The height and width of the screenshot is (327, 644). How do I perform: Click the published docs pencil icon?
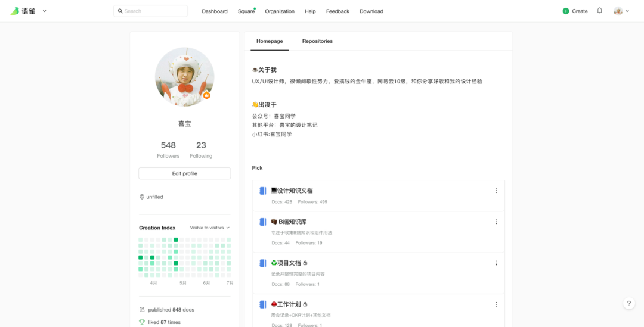click(142, 309)
